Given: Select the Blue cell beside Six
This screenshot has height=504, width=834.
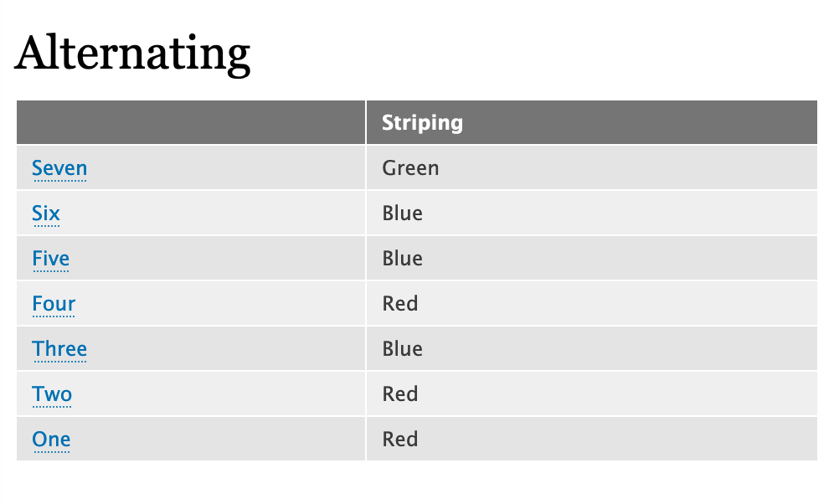Looking at the screenshot, I should point(401,213).
